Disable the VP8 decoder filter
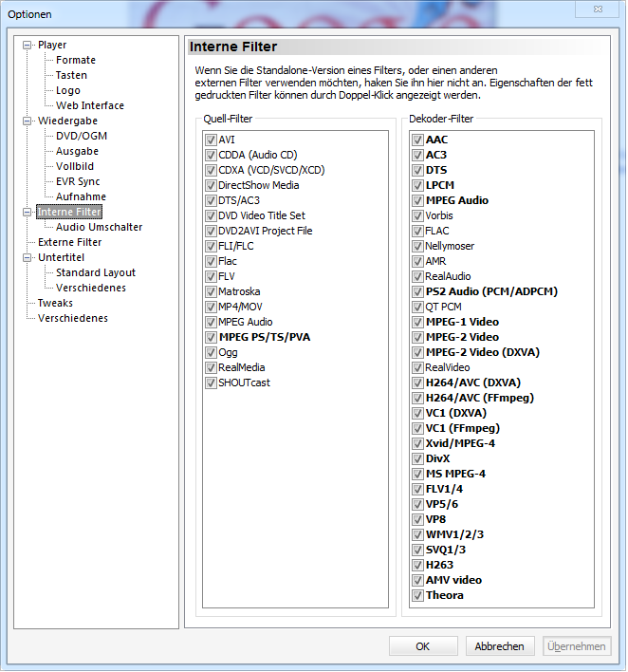 pyautogui.click(x=417, y=519)
